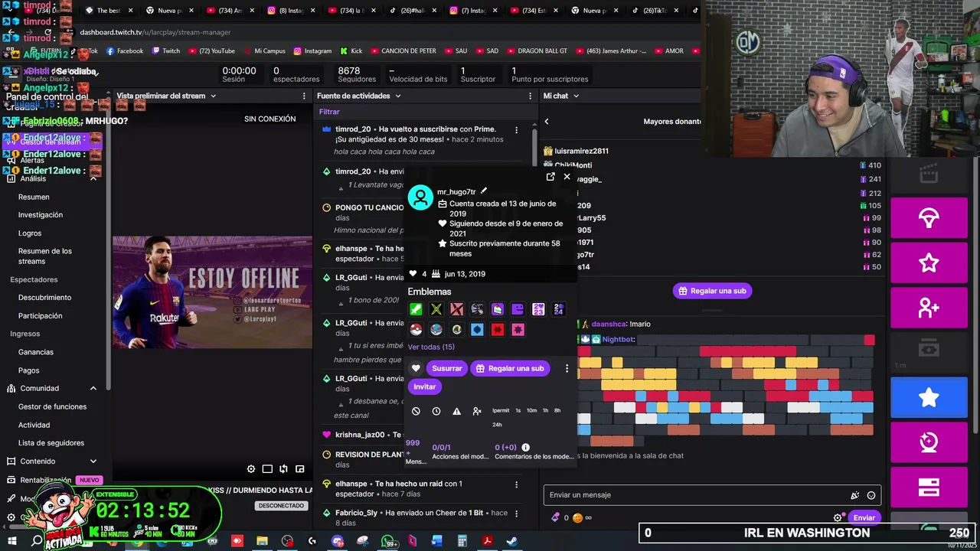Click the stacked-rows quick action tile
Screen dimensions: 980x551
[x=929, y=486]
